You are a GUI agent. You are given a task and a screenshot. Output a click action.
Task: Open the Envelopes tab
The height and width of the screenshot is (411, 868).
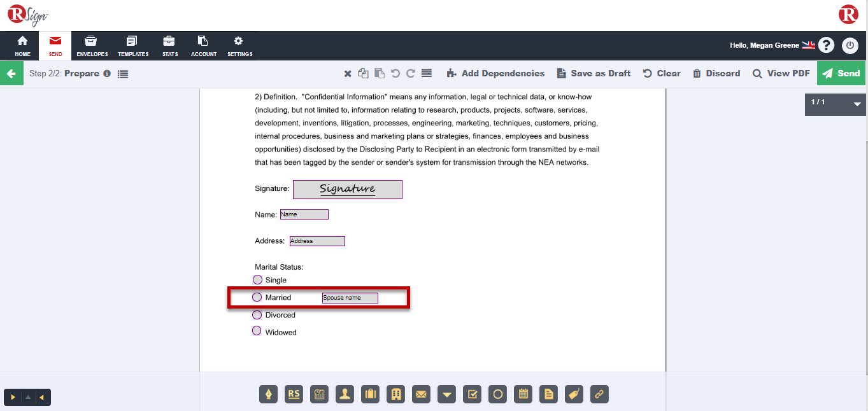click(x=92, y=46)
